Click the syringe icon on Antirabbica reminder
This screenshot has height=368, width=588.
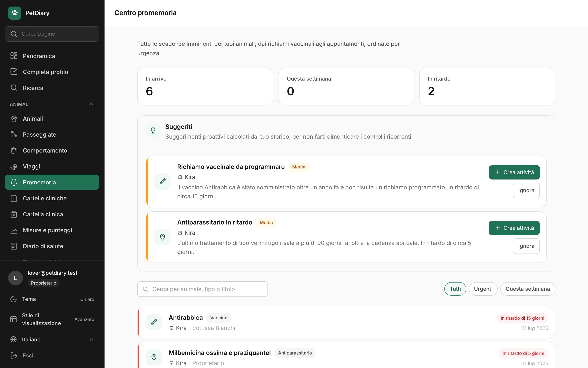tap(154, 322)
